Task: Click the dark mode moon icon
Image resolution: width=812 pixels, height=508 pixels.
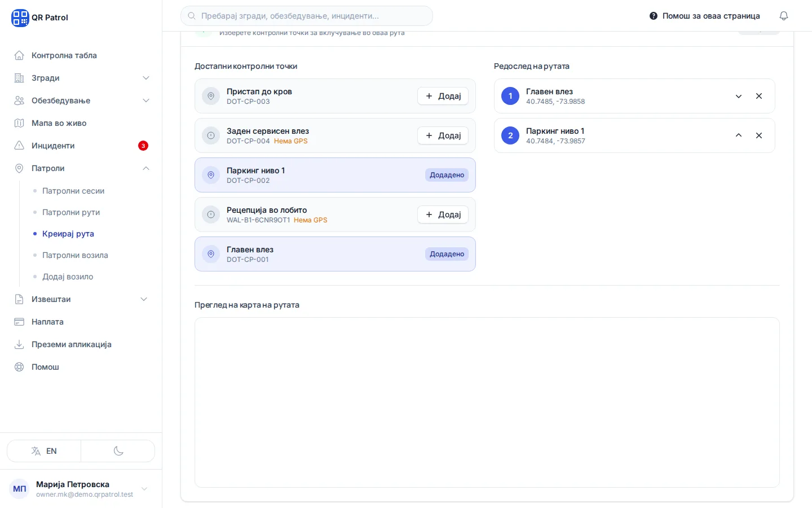Action: 118,451
